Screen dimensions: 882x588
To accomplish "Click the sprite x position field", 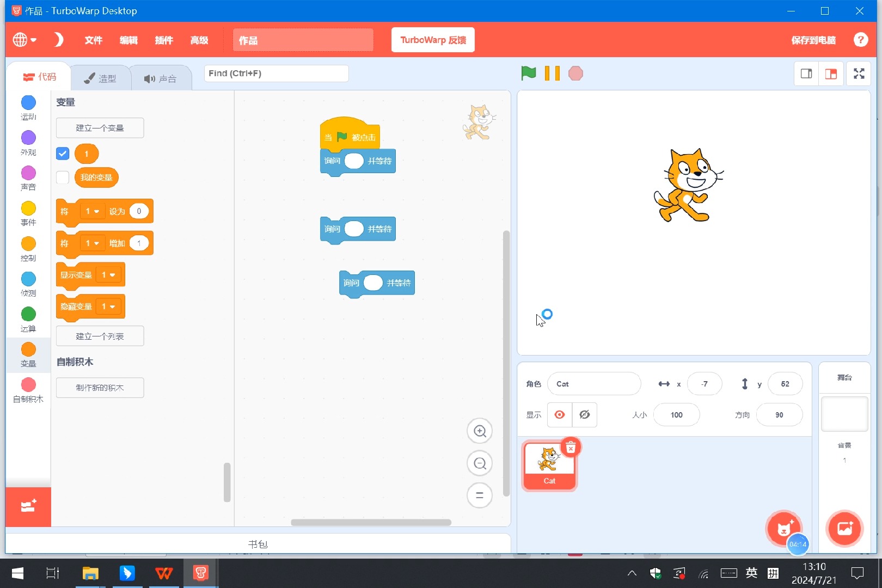I will pyautogui.click(x=705, y=384).
